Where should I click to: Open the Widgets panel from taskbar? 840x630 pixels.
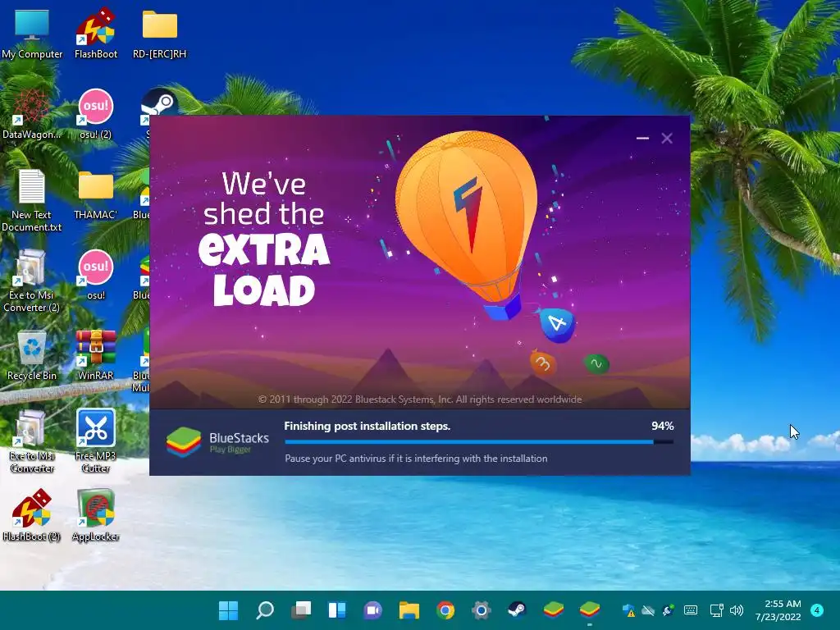click(337, 610)
